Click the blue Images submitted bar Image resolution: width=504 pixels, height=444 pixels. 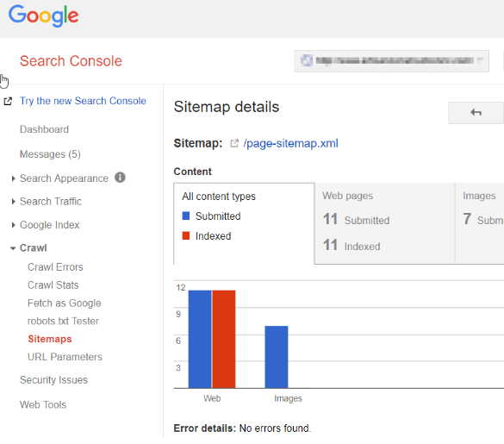(277, 357)
